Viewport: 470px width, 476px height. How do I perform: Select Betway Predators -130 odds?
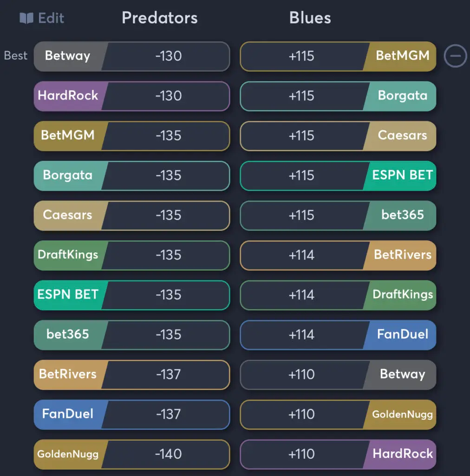pyautogui.click(x=132, y=56)
